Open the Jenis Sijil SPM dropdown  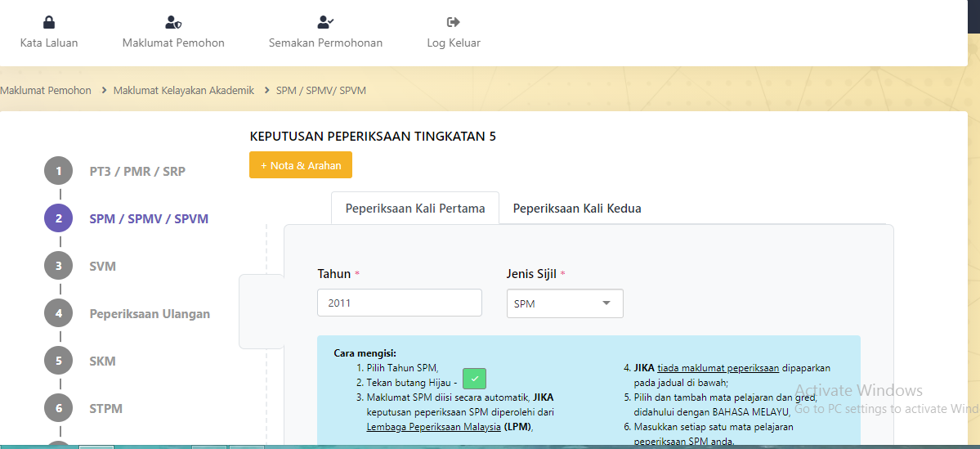click(565, 303)
